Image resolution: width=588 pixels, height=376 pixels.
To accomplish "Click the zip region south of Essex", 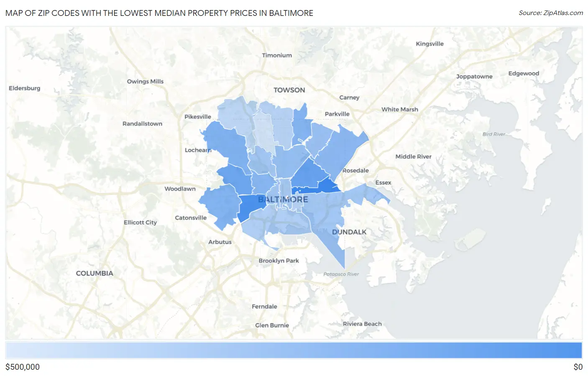I will [x=368, y=194].
